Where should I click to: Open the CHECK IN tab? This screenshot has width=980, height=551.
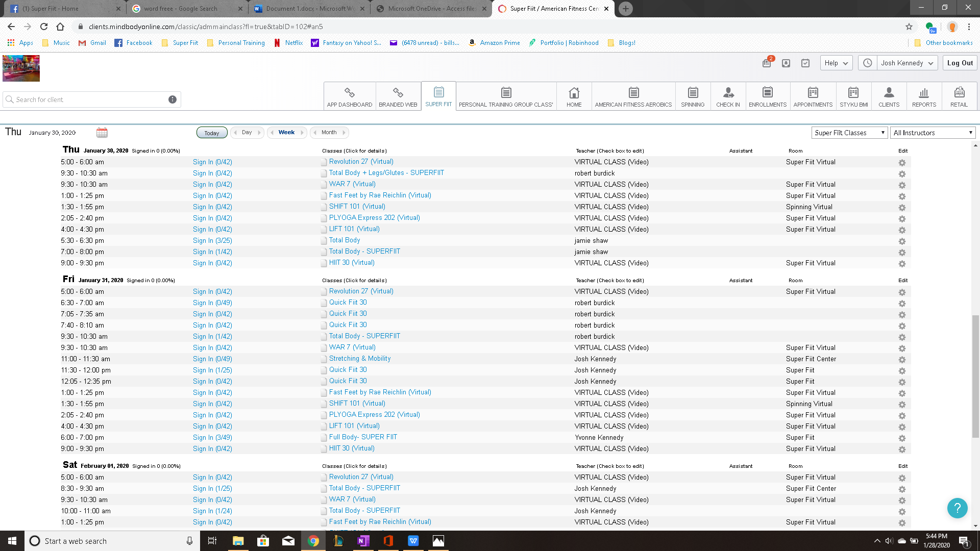pyautogui.click(x=728, y=96)
